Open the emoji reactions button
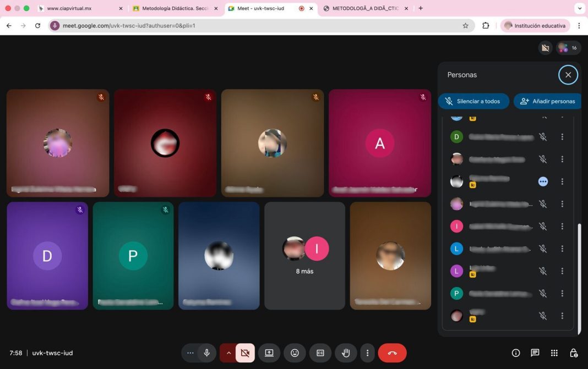This screenshot has width=588, height=369. pos(295,353)
